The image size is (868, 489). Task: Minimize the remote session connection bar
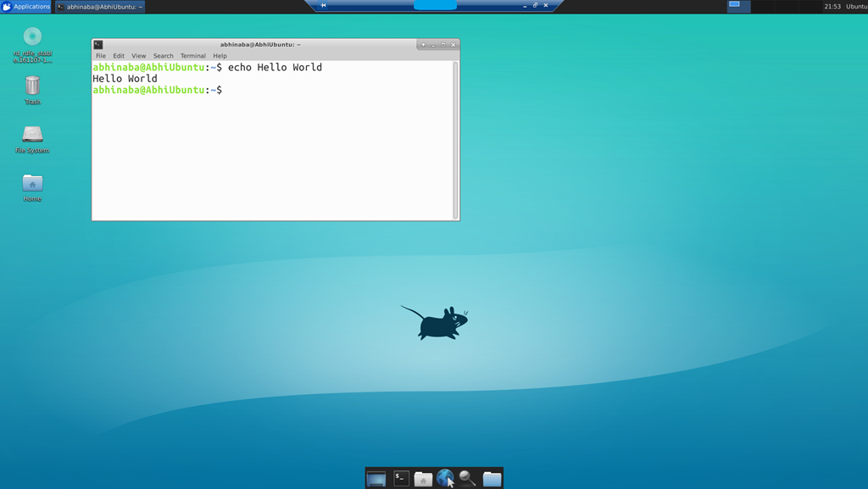click(x=525, y=6)
